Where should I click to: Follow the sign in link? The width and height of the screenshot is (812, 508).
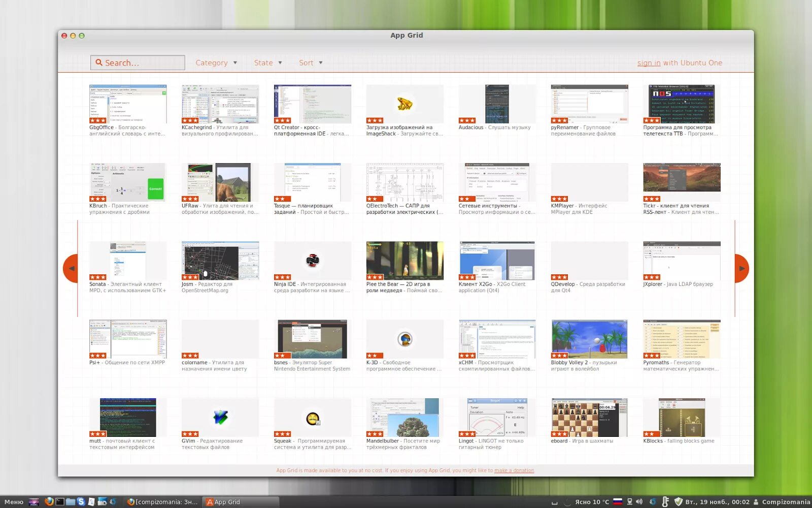(x=649, y=63)
